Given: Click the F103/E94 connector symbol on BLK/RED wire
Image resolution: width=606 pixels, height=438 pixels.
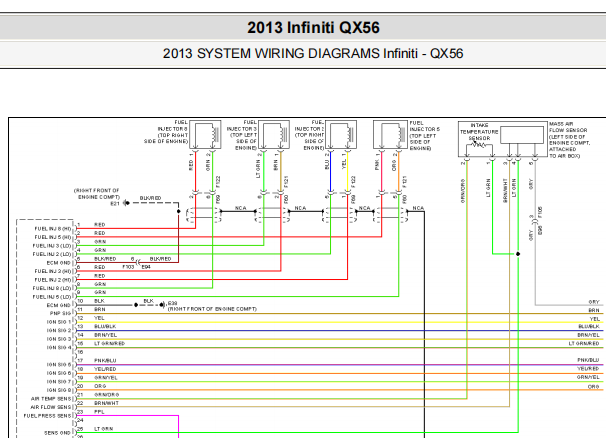Looking at the screenshot, I should [x=138, y=262].
